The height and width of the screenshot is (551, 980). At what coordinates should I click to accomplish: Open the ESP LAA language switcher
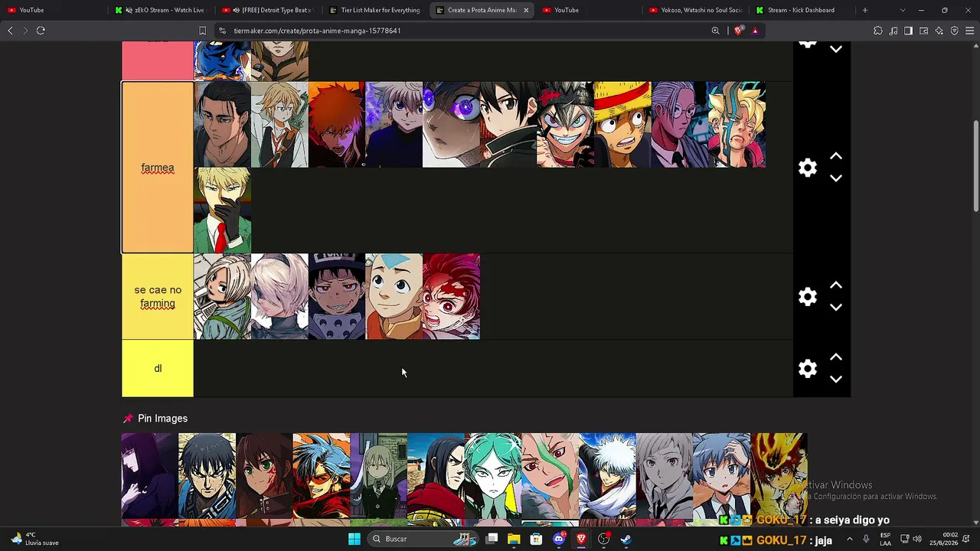click(x=885, y=539)
